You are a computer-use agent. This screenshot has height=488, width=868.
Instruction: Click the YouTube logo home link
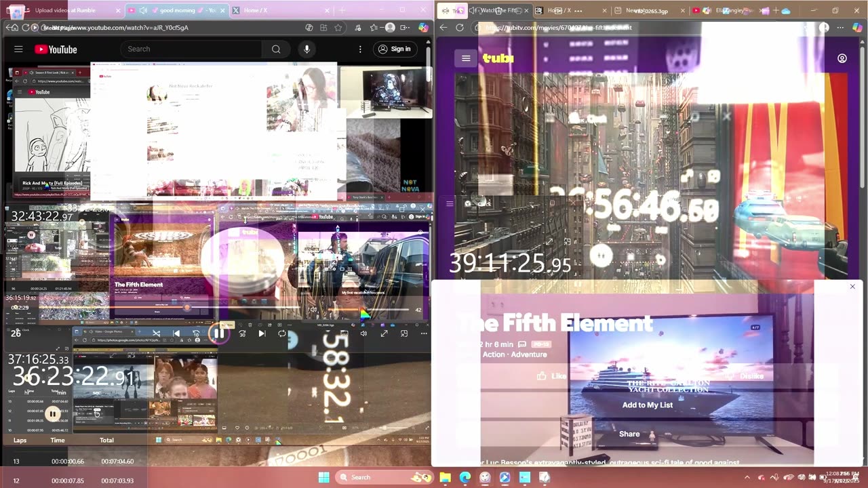pos(56,49)
